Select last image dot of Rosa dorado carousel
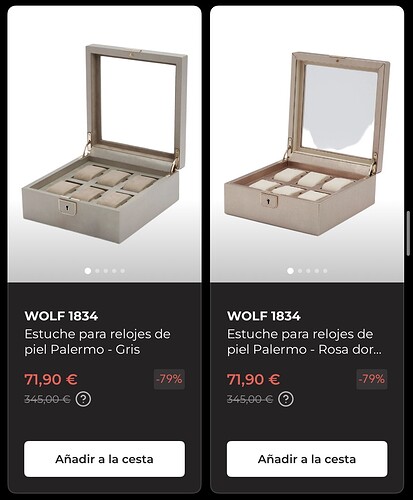Viewport: 413px width, 500px height. pyautogui.click(x=325, y=271)
